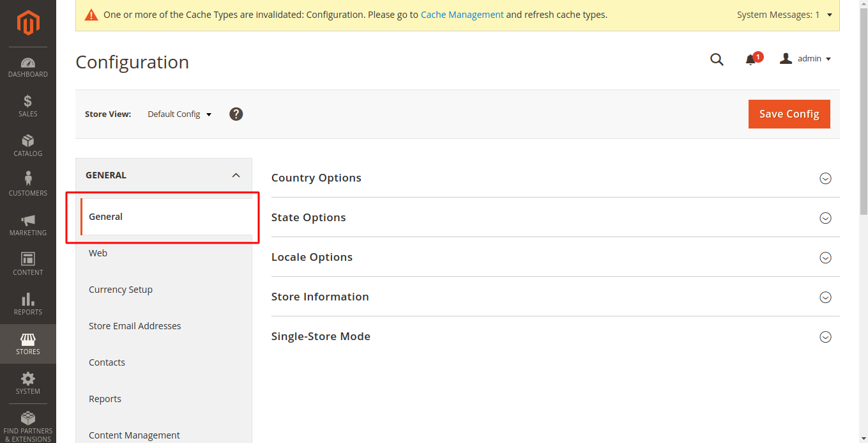Click the magnifying glass search icon
This screenshot has height=443, width=868.
[x=717, y=59]
